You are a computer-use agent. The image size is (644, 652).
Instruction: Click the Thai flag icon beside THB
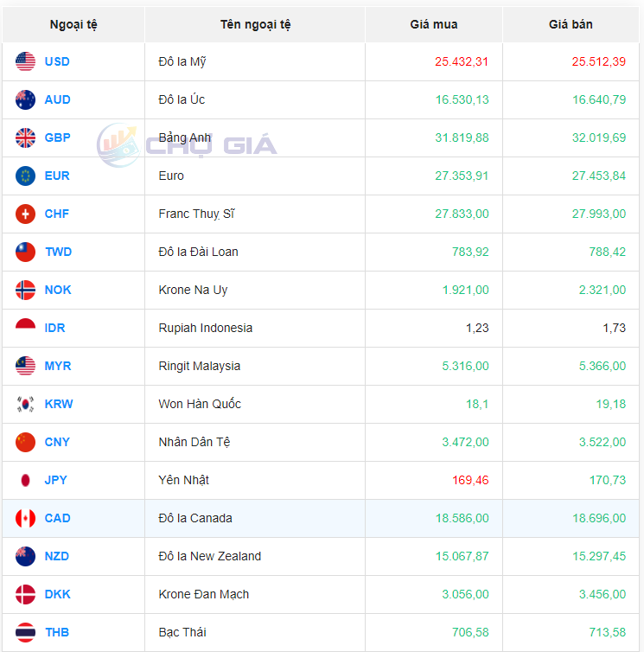[x=26, y=632]
